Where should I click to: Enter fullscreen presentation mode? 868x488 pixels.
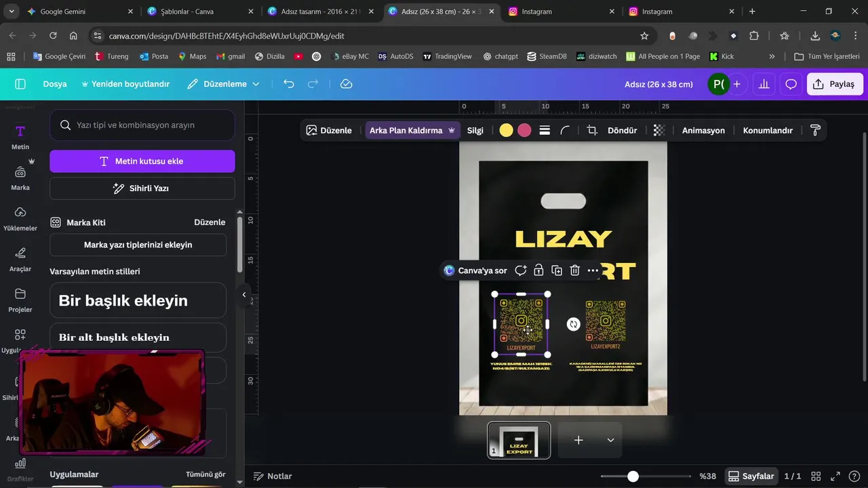coord(835,476)
